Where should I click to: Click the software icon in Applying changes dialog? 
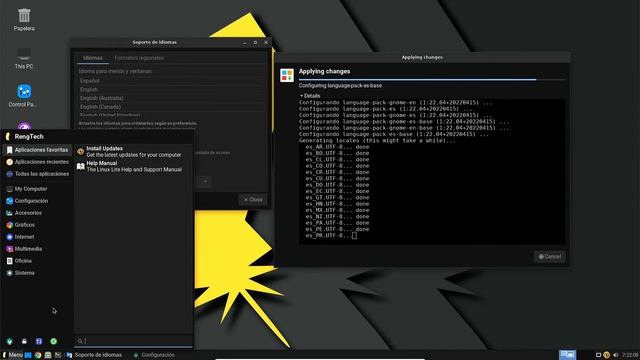(x=287, y=75)
